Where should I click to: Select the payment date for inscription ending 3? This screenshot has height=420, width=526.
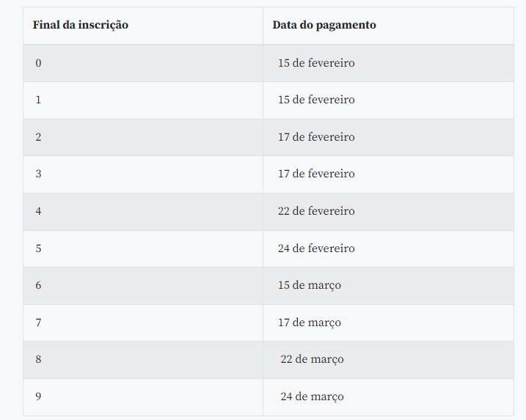click(316, 174)
